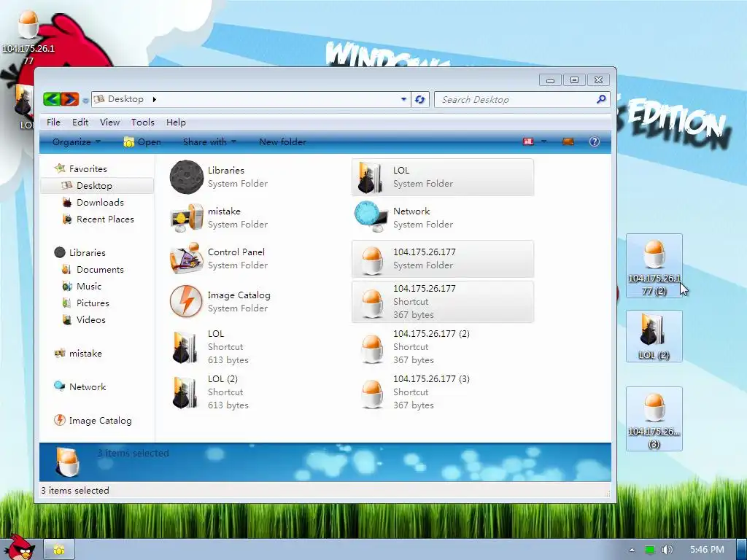747x560 pixels.
Task: Select 104.175.26.177 Shortcut item without a number suffix
Action: (x=443, y=301)
